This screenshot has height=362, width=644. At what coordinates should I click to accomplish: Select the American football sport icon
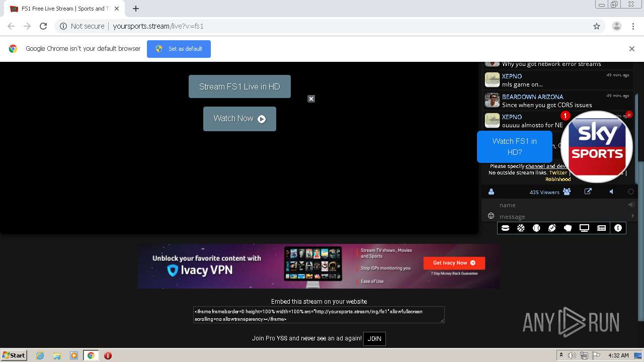click(552, 228)
